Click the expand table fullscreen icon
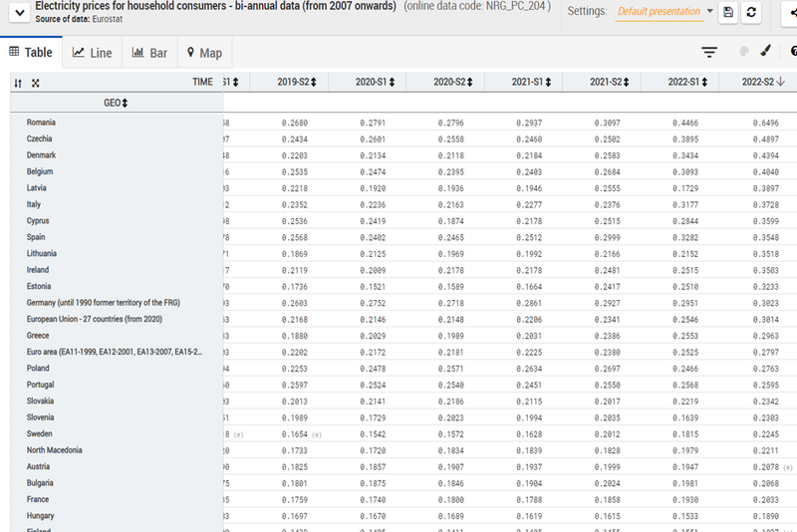 click(x=36, y=83)
